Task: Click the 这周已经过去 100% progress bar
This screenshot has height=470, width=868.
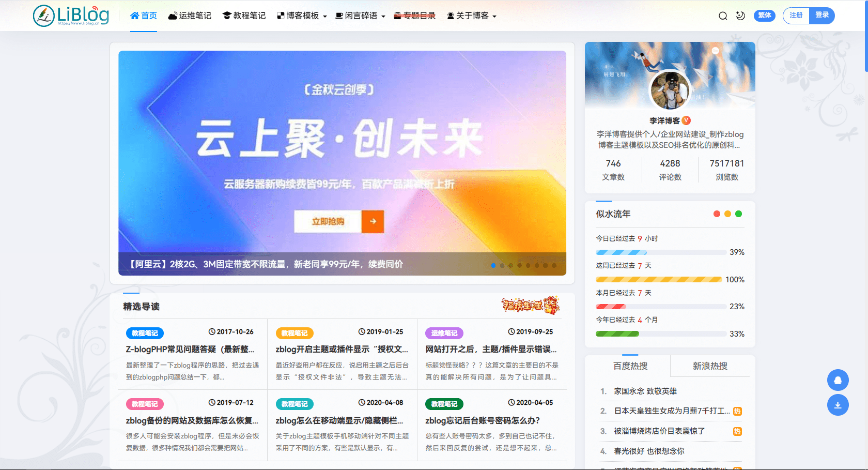Action: click(659, 280)
